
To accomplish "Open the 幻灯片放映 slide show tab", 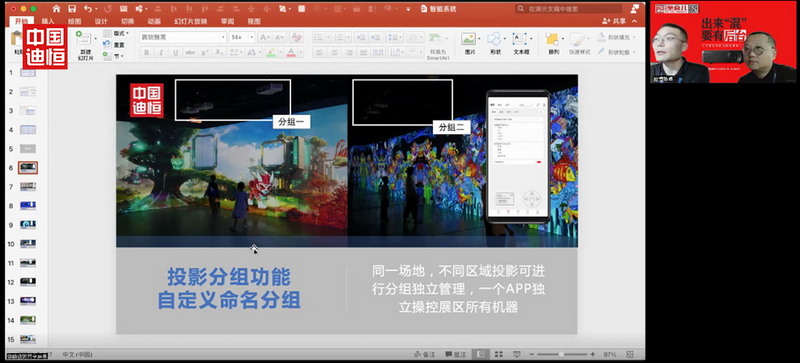I will pos(190,21).
